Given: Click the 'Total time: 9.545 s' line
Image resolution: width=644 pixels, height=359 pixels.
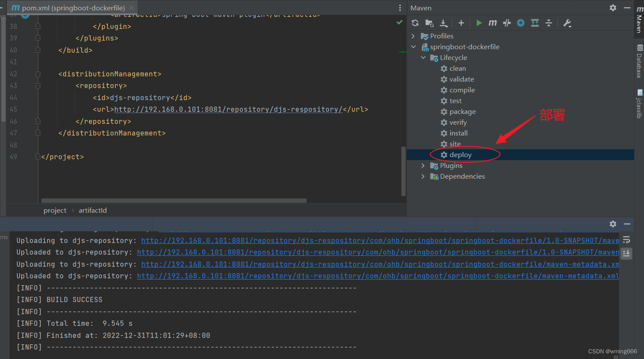Looking at the screenshot, I should click(x=75, y=323).
